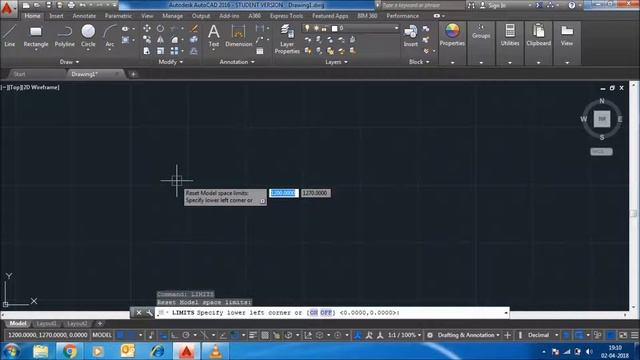Expand the Layers panel dropdown
Screen dimensions: 640x360
point(336,62)
